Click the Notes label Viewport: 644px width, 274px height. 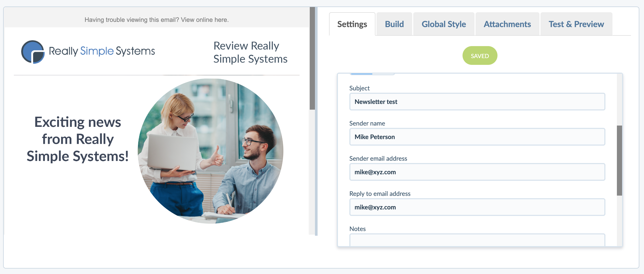[x=357, y=229]
